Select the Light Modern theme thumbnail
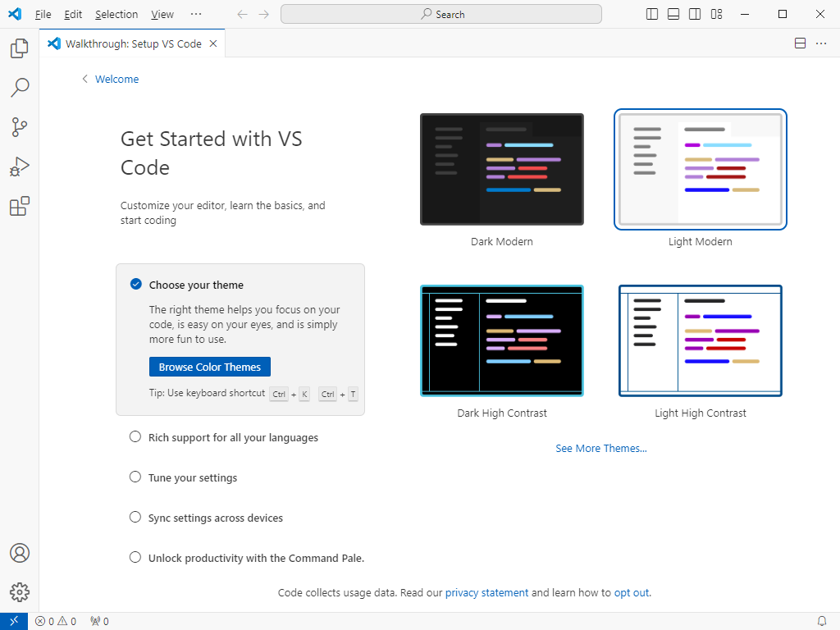 coord(701,169)
